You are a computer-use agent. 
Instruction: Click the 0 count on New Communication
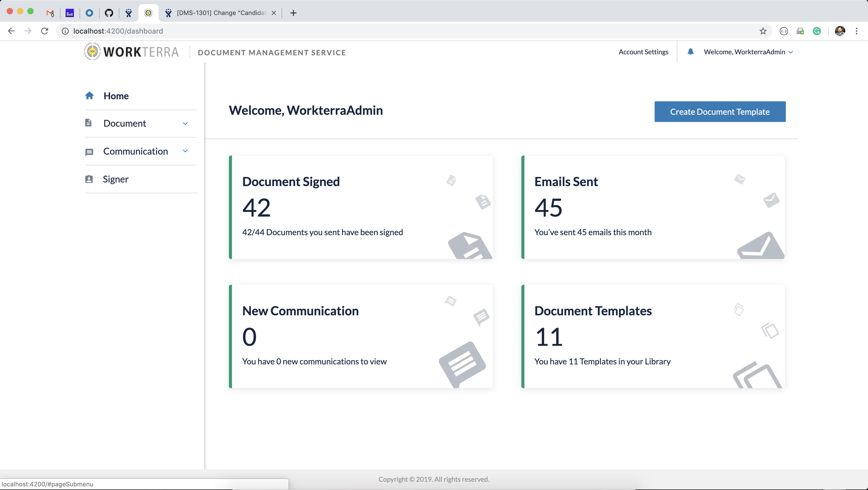pos(249,337)
